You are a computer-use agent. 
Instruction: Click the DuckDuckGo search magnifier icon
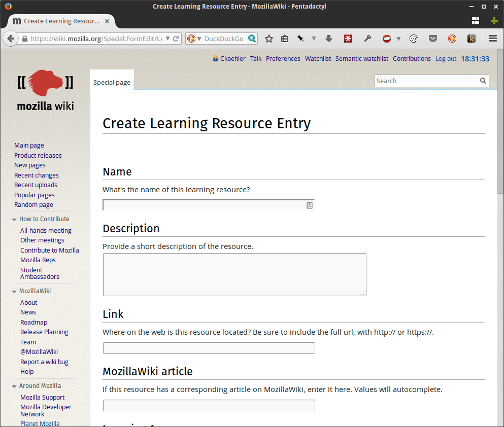(252, 39)
